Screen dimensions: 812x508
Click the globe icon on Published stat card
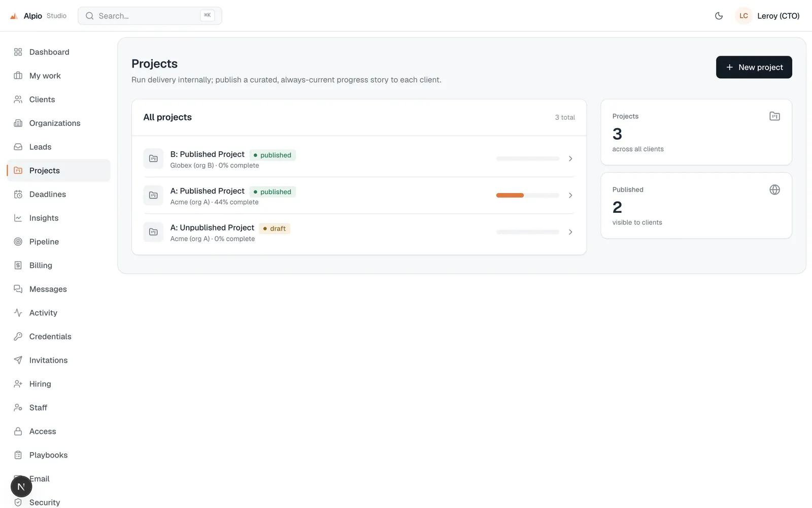click(774, 189)
